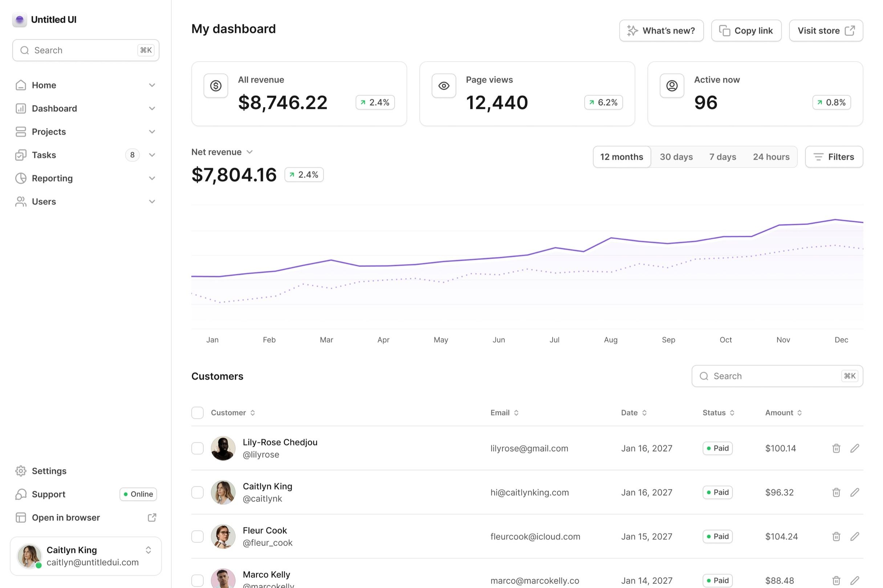Click the Open in browser external-link icon
Viewport: 883px width, 588px height.
click(152, 517)
